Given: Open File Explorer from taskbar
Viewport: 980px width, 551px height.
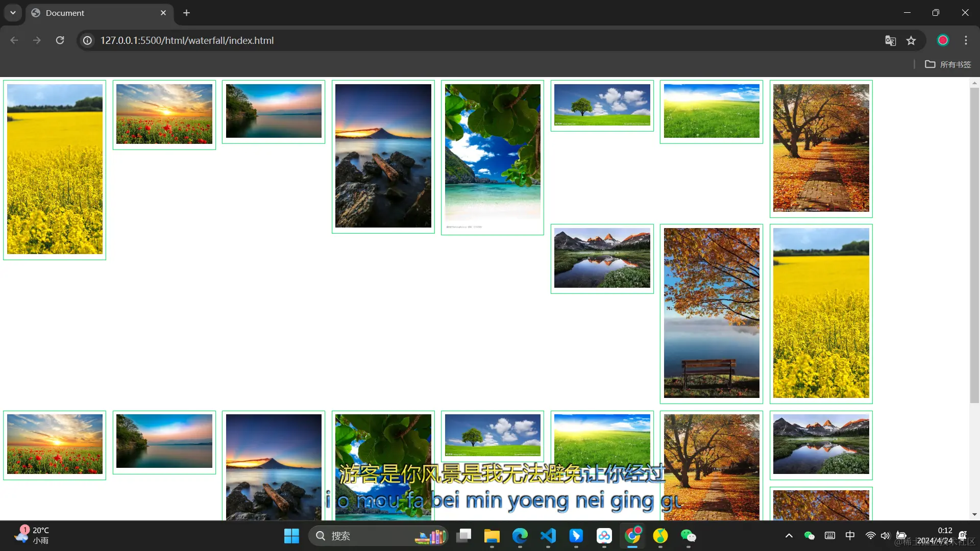Looking at the screenshot, I should 492,536.
